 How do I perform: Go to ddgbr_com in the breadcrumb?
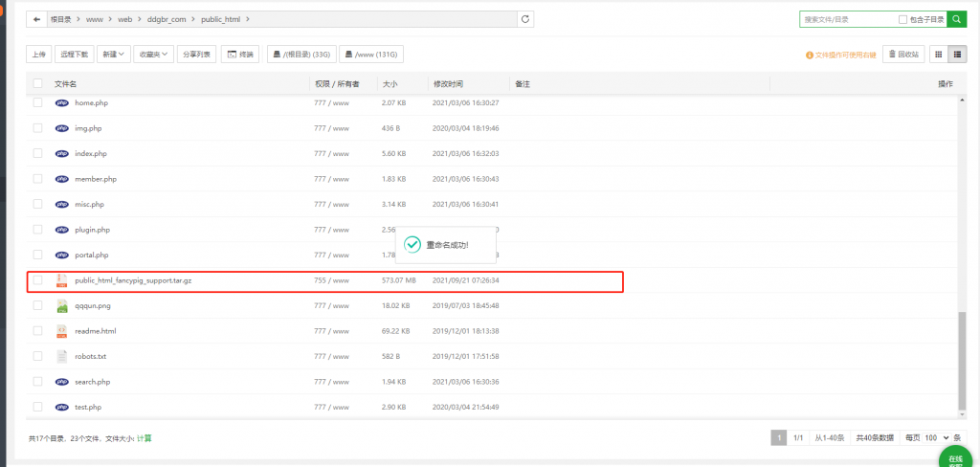click(x=167, y=19)
